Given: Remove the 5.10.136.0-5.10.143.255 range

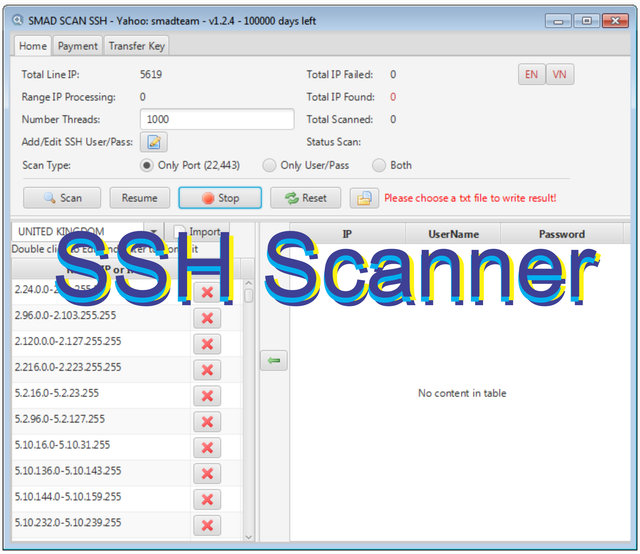Looking at the screenshot, I should coord(207,474).
